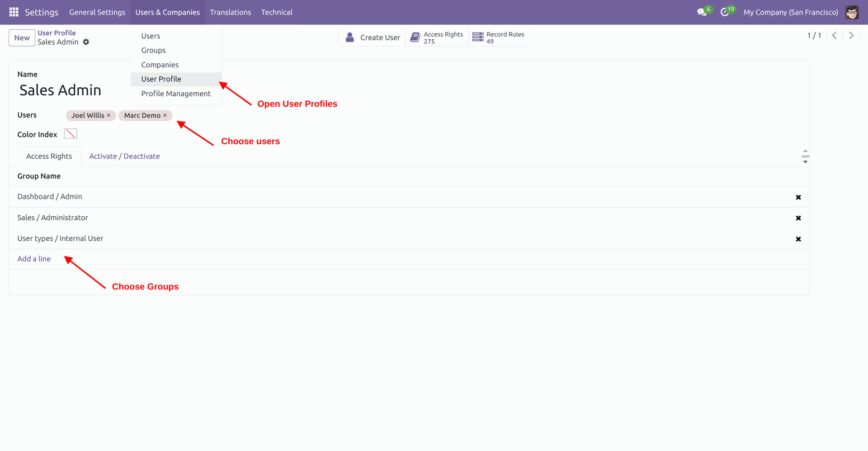This screenshot has width=868, height=451.
Task: Expand the Technical menu
Action: 276,12
